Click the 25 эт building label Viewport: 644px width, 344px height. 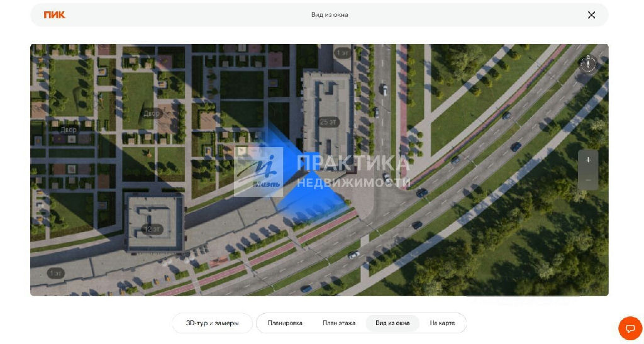click(328, 122)
